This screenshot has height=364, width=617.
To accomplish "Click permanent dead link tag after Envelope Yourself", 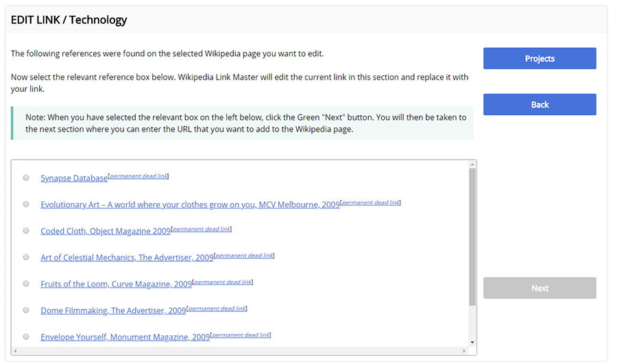I will click(241, 335).
